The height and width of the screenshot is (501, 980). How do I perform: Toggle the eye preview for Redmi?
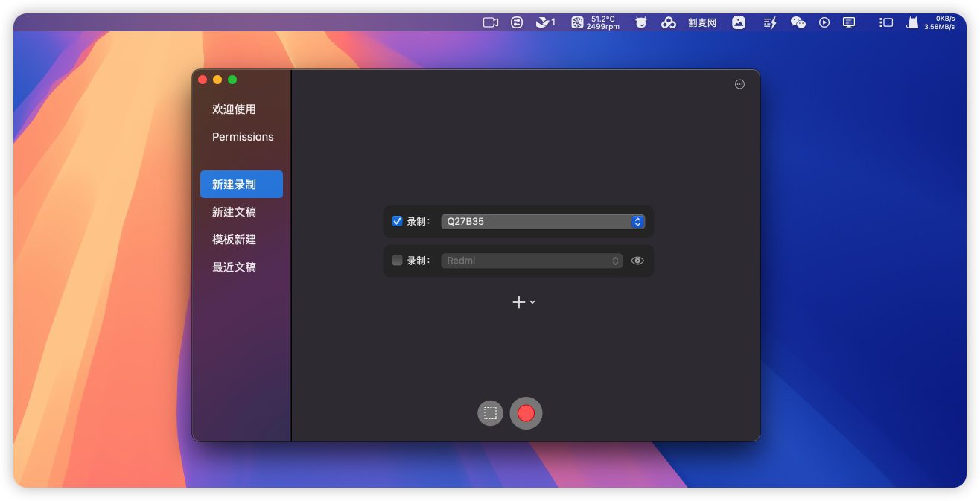coord(637,261)
